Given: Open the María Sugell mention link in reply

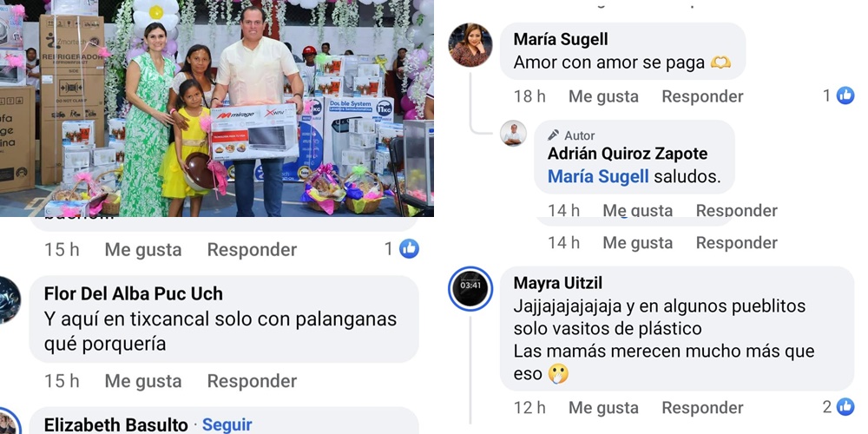Looking at the screenshot, I should (598, 176).
